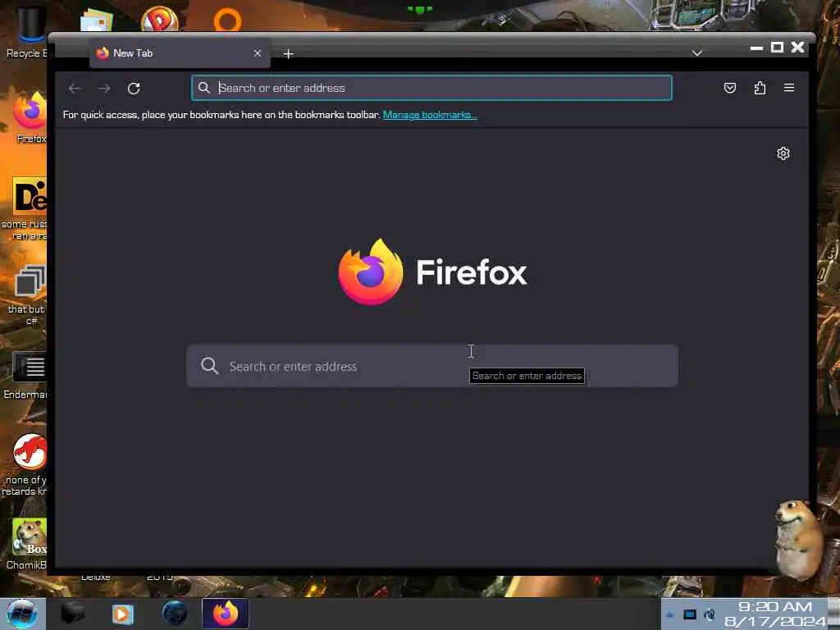Open the taskbar file explorer icon
Viewport: 840px width, 630px height.
click(73, 614)
